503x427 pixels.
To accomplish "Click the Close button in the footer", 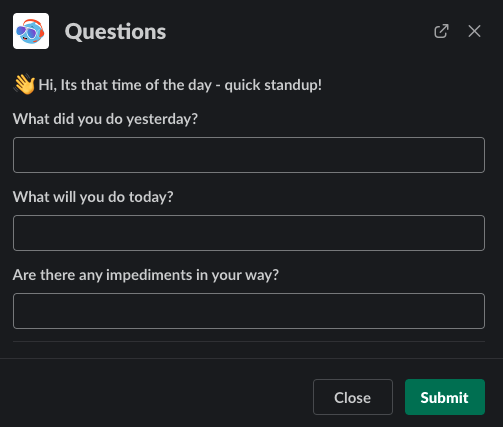I will (x=353, y=397).
